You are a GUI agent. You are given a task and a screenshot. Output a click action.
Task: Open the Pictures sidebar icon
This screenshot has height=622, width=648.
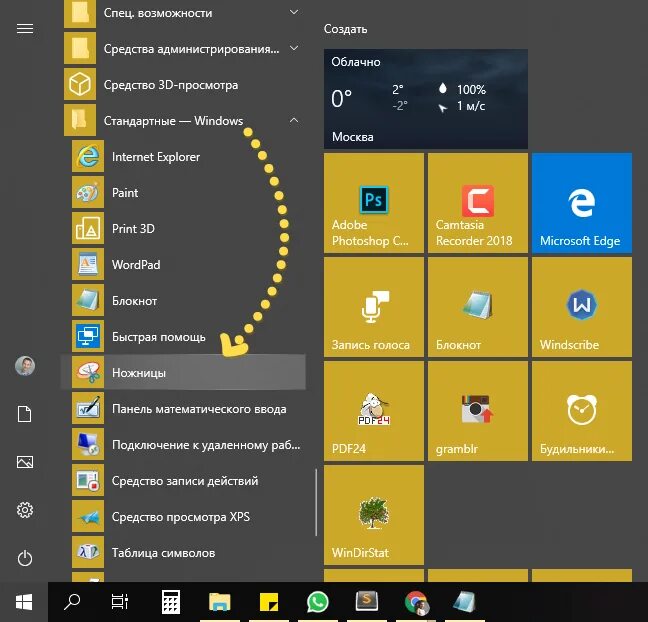point(25,462)
